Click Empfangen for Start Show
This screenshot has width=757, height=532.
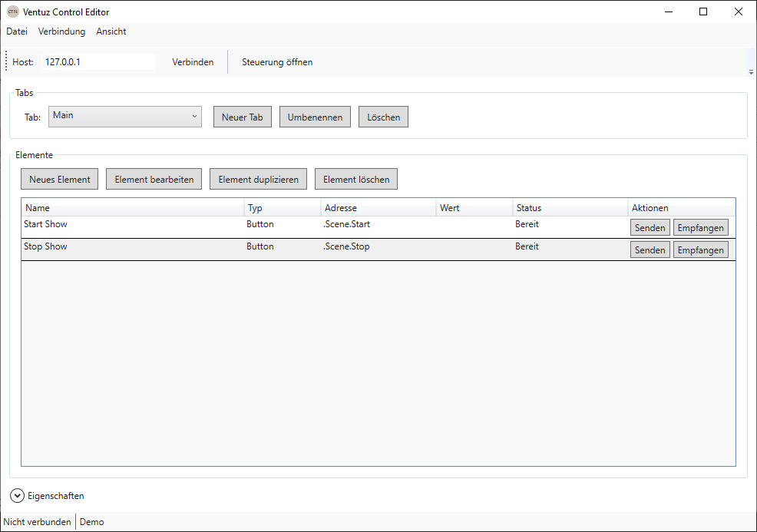[700, 227]
